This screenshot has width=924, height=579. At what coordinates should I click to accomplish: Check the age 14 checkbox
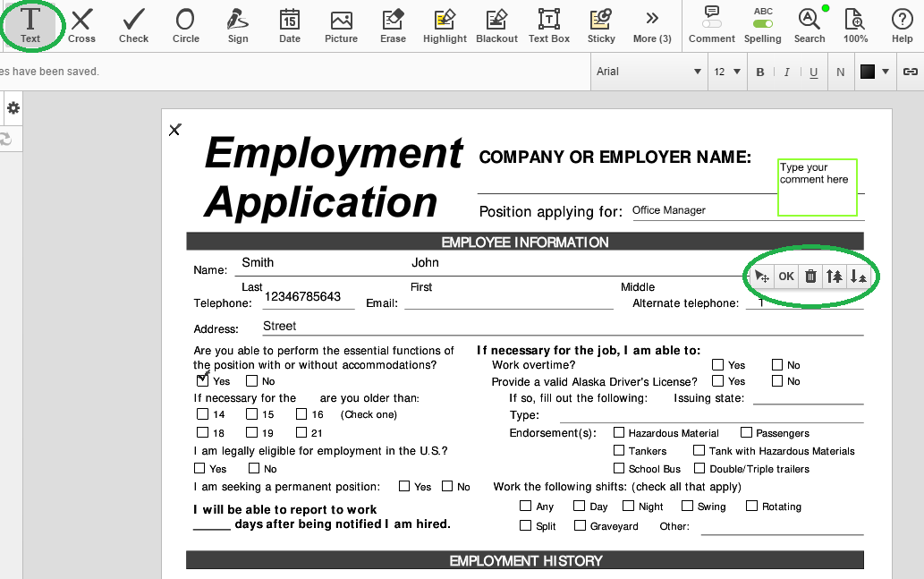coord(203,414)
